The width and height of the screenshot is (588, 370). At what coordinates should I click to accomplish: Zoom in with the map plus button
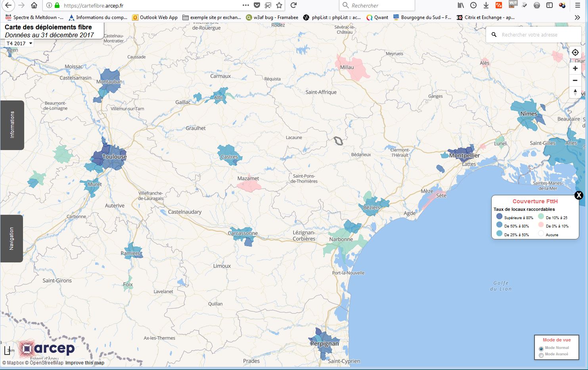575,68
